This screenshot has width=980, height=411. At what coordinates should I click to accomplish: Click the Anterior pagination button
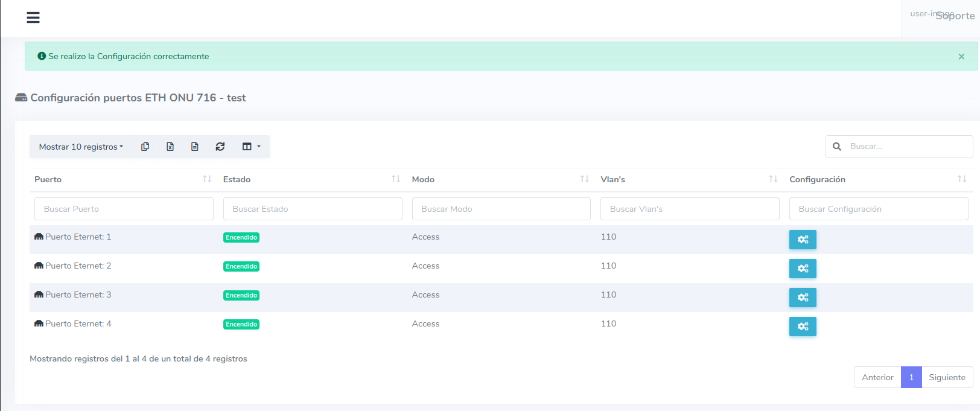point(877,377)
